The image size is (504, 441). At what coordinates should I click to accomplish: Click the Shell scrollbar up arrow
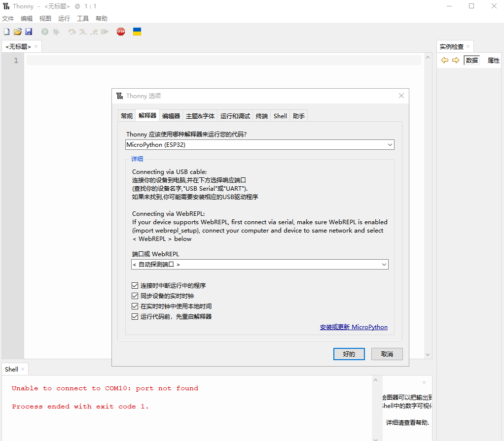tap(375, 380)
